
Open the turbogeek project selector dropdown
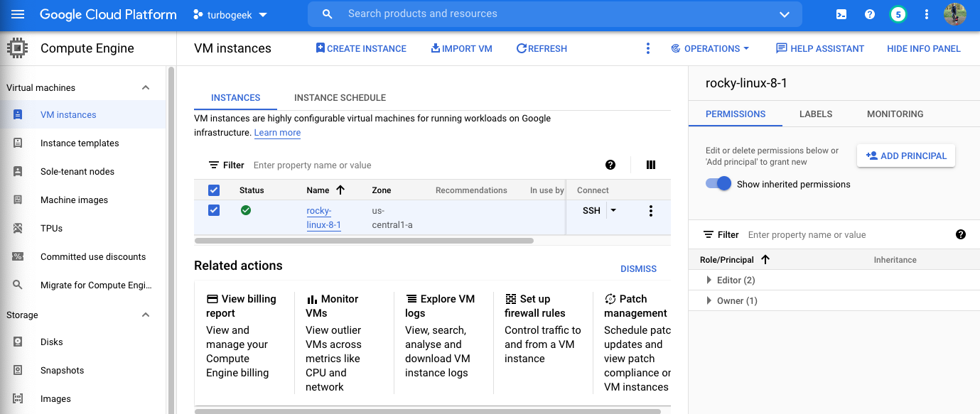coord(230,14)
